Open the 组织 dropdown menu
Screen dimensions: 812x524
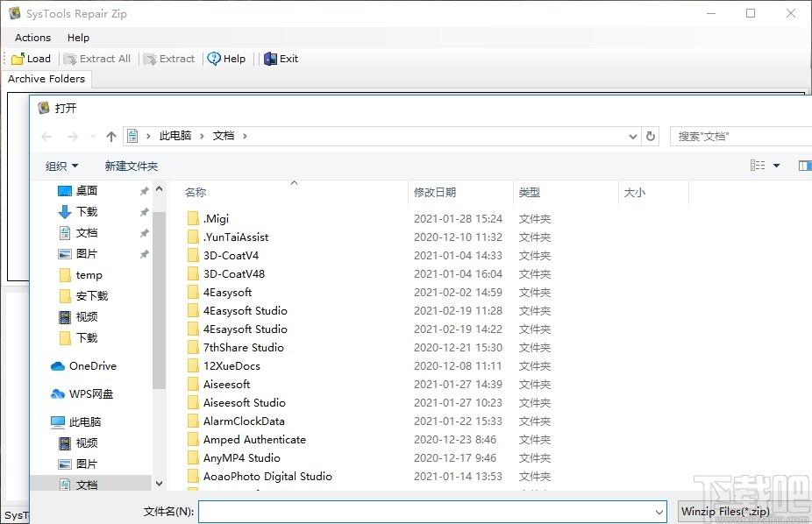(61, 166)
